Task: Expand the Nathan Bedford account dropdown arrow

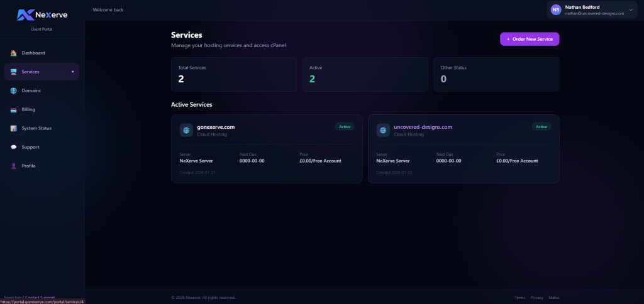Action: point(631,9)
